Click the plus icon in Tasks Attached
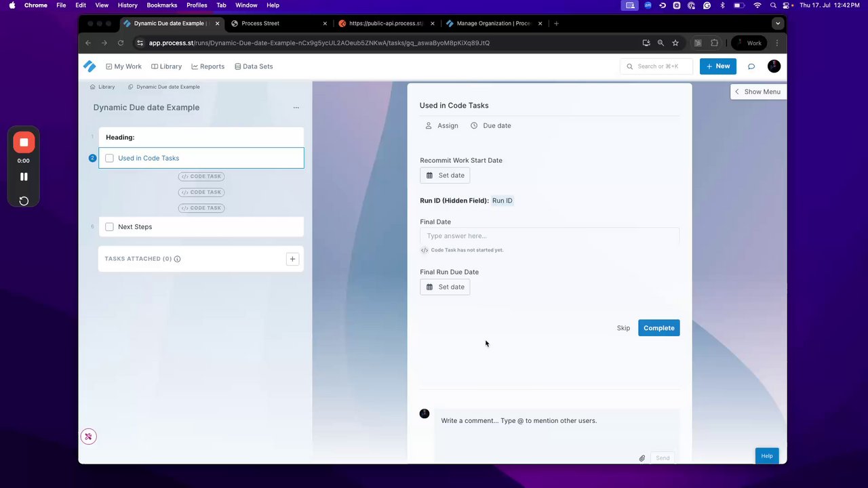The image size is (868, 488). point(292,259)
